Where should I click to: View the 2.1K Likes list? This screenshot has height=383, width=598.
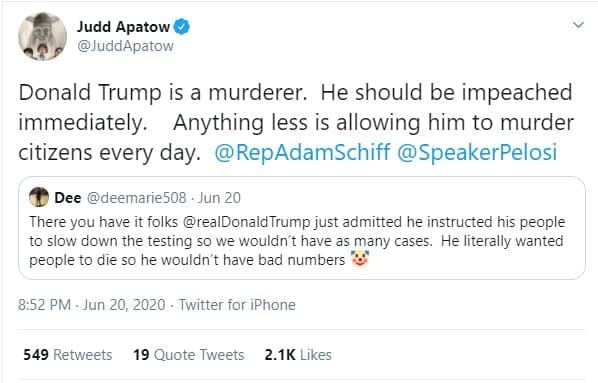coord(298,355)
